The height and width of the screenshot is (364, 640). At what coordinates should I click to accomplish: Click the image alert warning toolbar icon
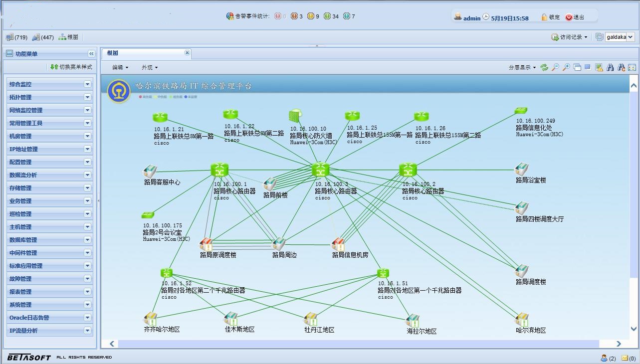599,67
